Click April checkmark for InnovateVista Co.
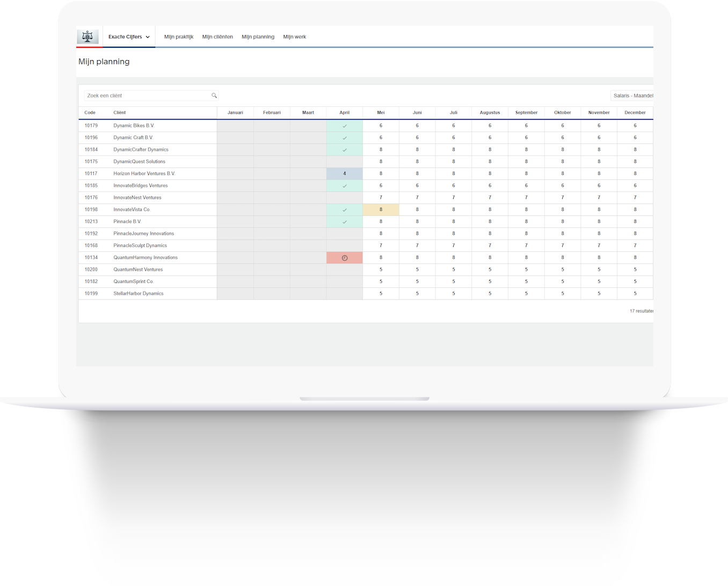The width and height of the screenshot is (728, 586). click(x=345, y=210)
